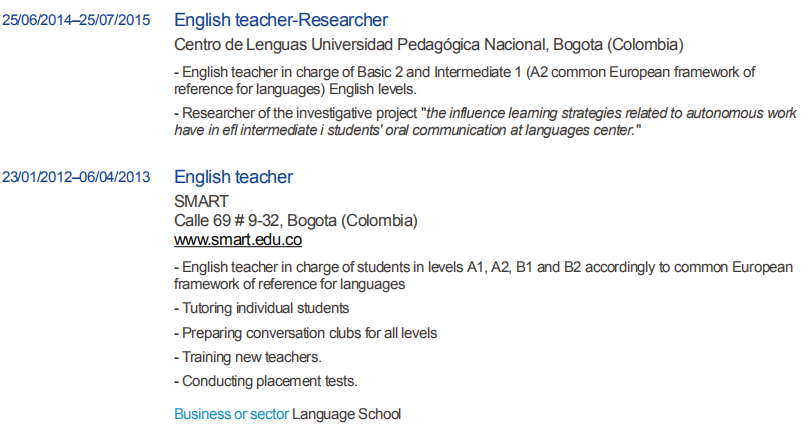Select the "English teacher" heading above SMART

[233, 177]
